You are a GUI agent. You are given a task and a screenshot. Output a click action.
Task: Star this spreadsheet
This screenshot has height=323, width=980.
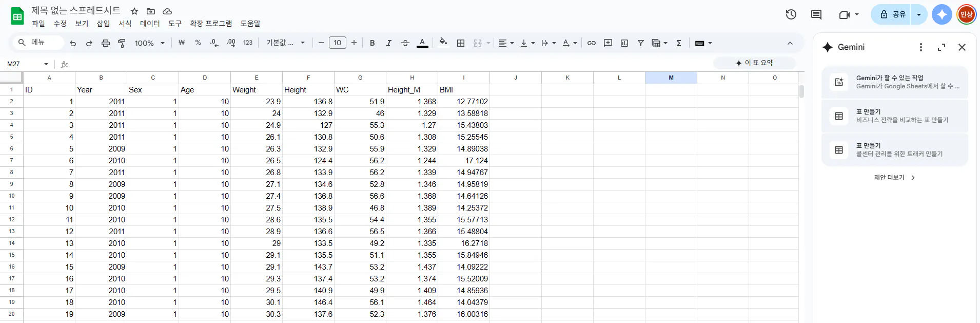coord(134,11)
